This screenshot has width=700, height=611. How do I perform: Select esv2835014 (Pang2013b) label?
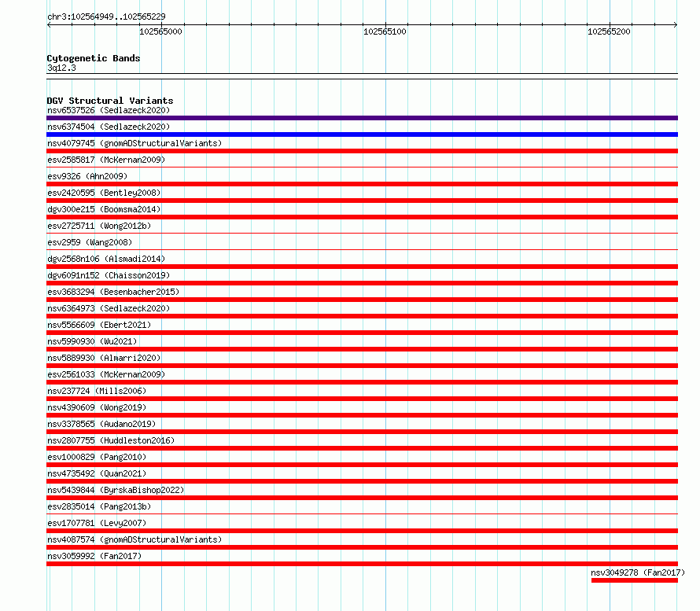point(99,506)
